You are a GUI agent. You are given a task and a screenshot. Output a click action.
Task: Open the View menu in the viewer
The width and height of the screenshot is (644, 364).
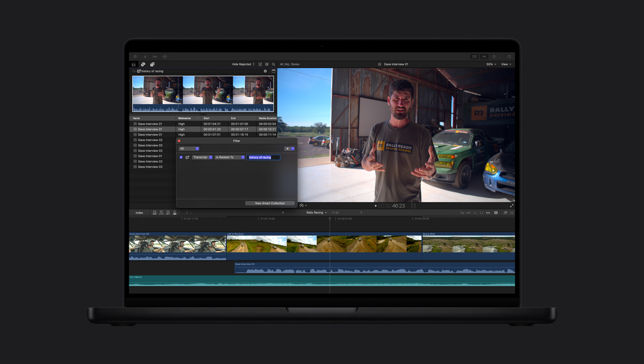pos(506,64)
